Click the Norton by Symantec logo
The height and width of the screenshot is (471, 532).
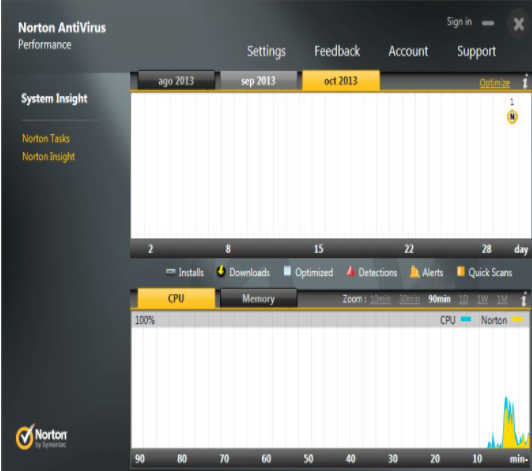click(41, 436)
